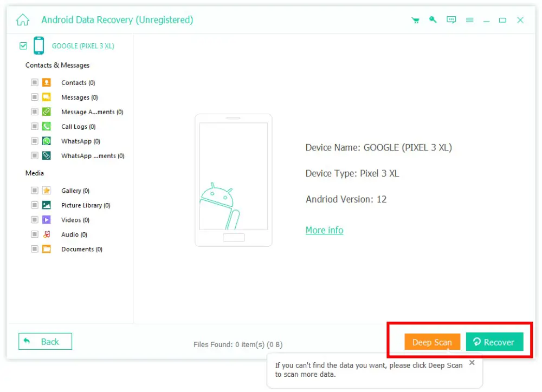Click the Android phone illustration
The image size is (542, 392).
[x=233, y=180]
